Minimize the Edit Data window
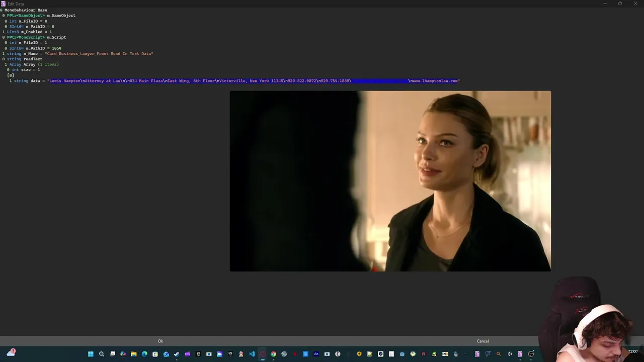 [x=605, y=4]
